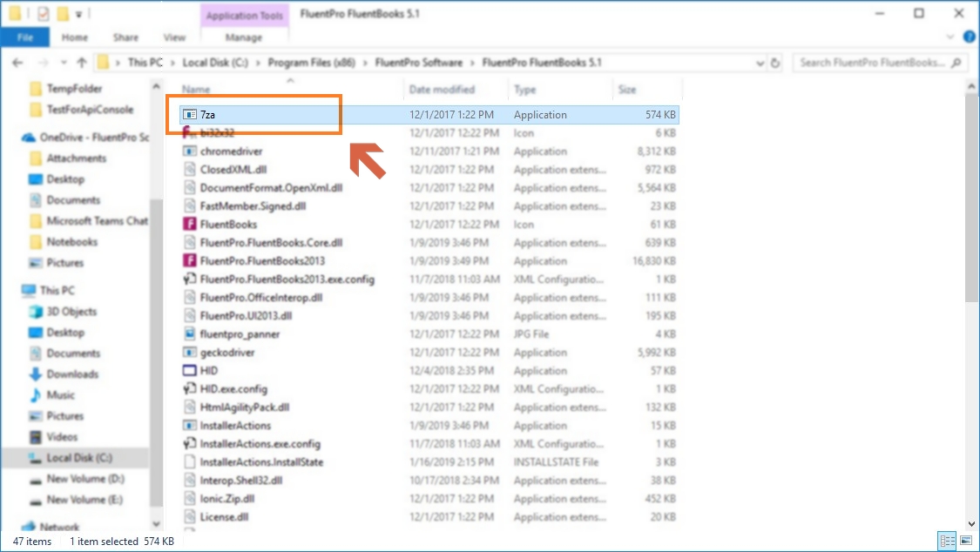Image resolution: width=980 pixels, height=552 pixels.
Task: Click the Search FluentPro FluentBooks box
Action: pos(879,63)
